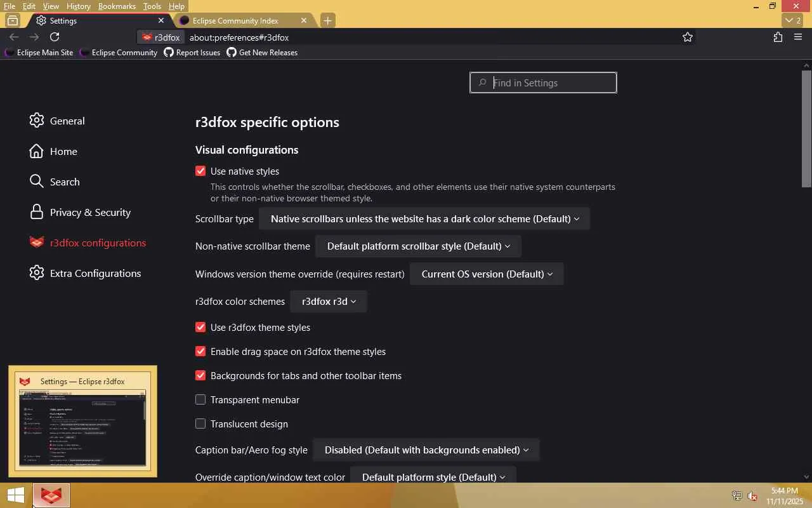Toggle Enable drag space on r3dfox theme styles
Viewport: 812px width, 508px height.
coord(200,352)
